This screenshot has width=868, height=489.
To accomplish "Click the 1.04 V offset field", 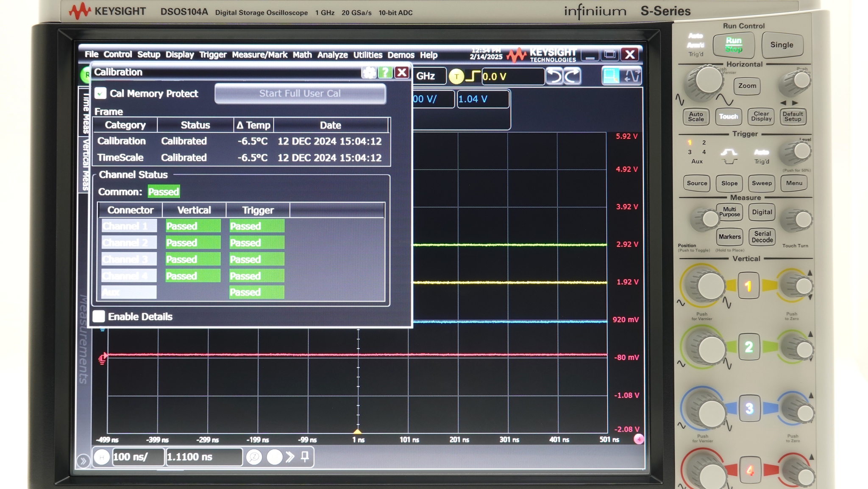I will click(483, 99).
